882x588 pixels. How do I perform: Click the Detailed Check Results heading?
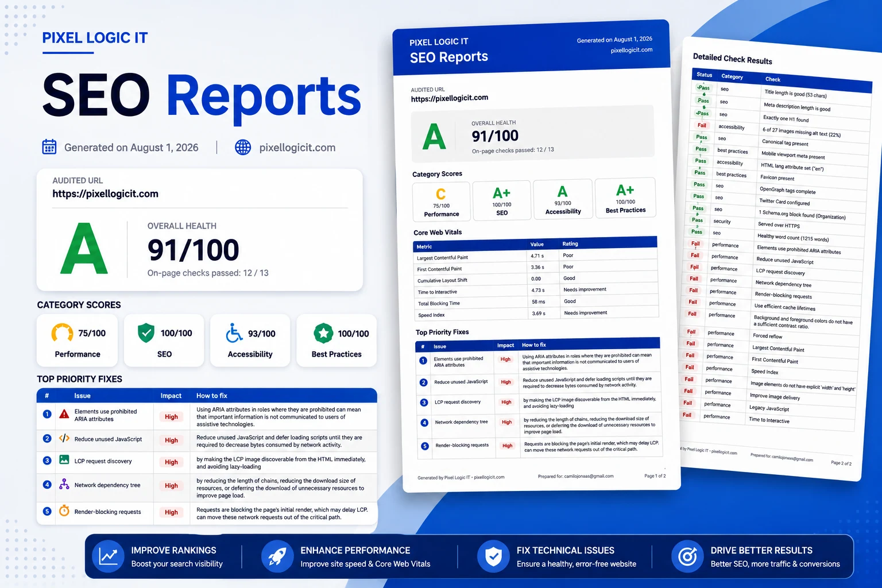pyautogui.click(x=733, y=59)
